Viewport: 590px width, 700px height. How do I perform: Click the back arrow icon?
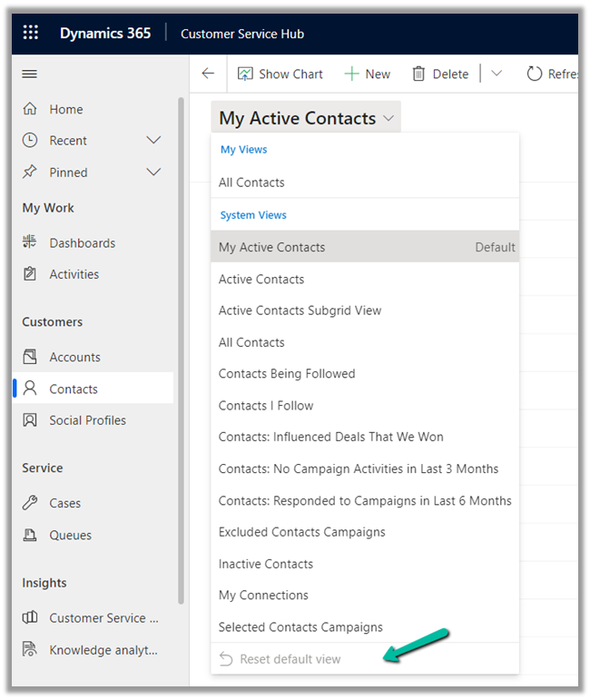pyautogui.click(x=208, y=74)
